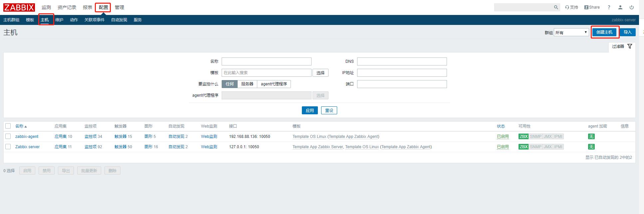Click JMX badge in Zabbix server row

(548, 147)
